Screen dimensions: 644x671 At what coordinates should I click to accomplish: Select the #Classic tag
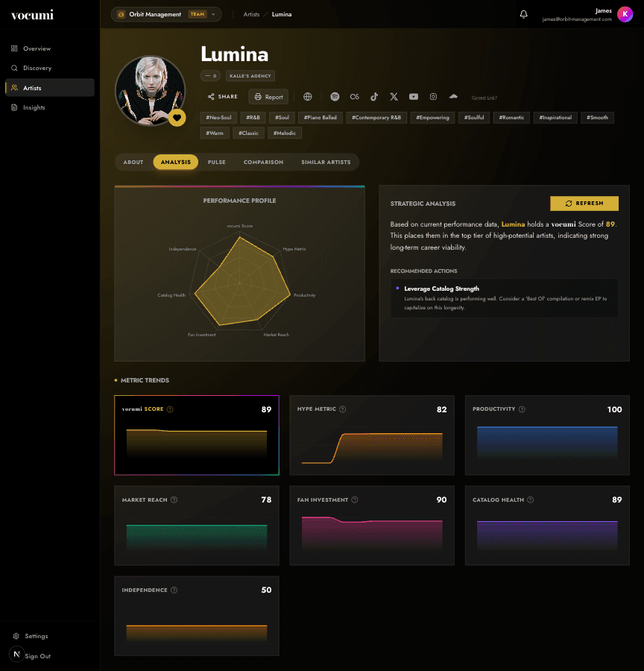point(249,133)
